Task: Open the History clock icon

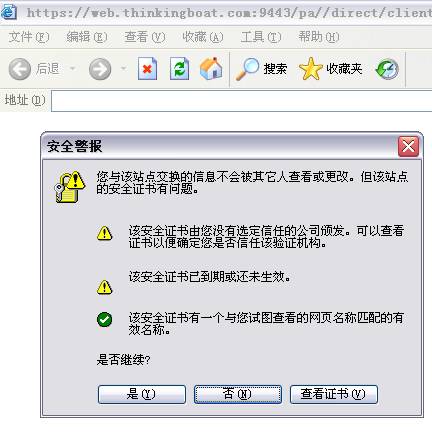Action: (x=387, y=69)
